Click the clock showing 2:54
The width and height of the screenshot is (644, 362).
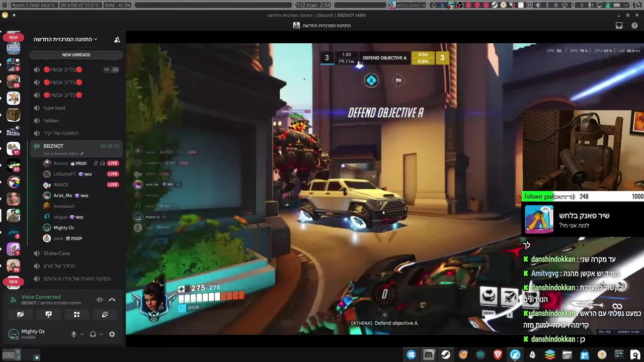(x=312, y=5)
